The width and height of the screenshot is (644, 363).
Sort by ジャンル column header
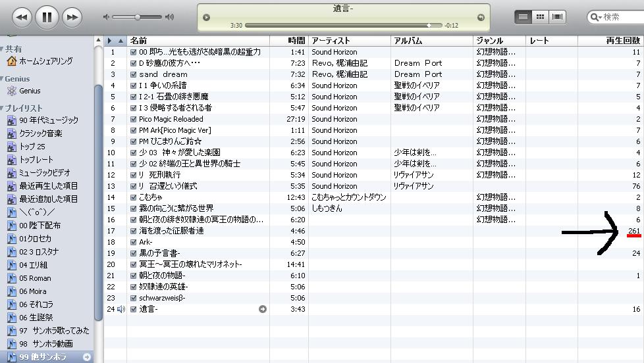pos(499,41)
